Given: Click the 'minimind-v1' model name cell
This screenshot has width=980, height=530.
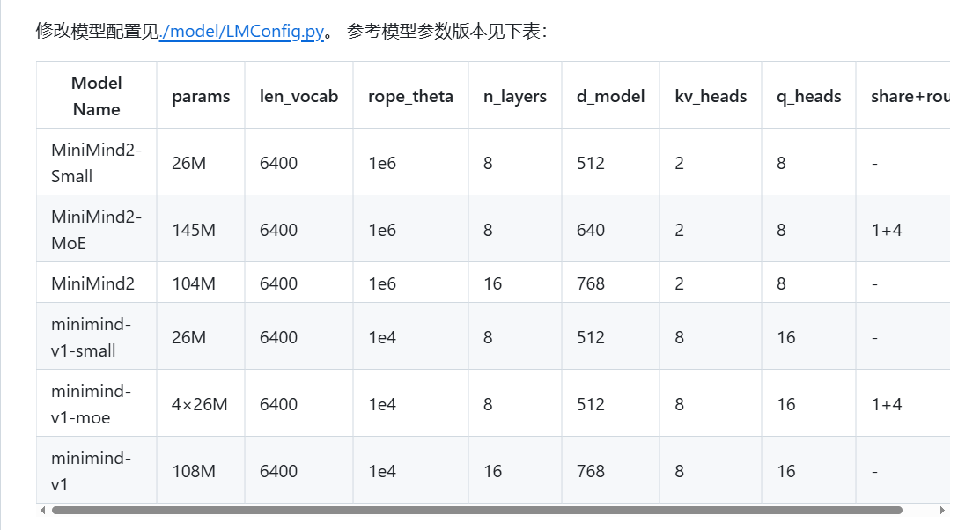Looking at the screenshot, I should coord(96,471).
